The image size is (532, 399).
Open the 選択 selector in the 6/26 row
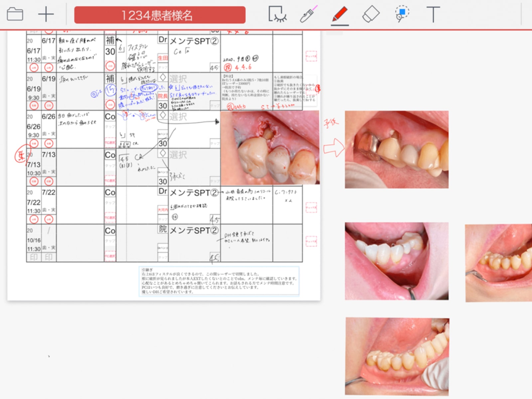pyautogui.click(x=178, y=117)
